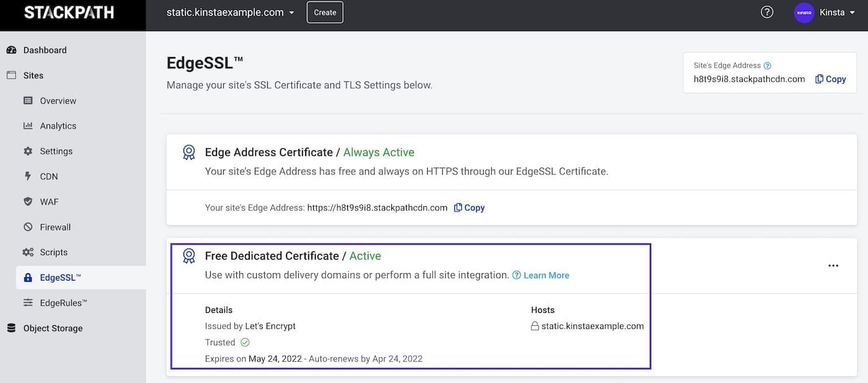Click the lock icon beside static.kinstaexample.com host
The image size is (868, 383).
click(534, 325)
